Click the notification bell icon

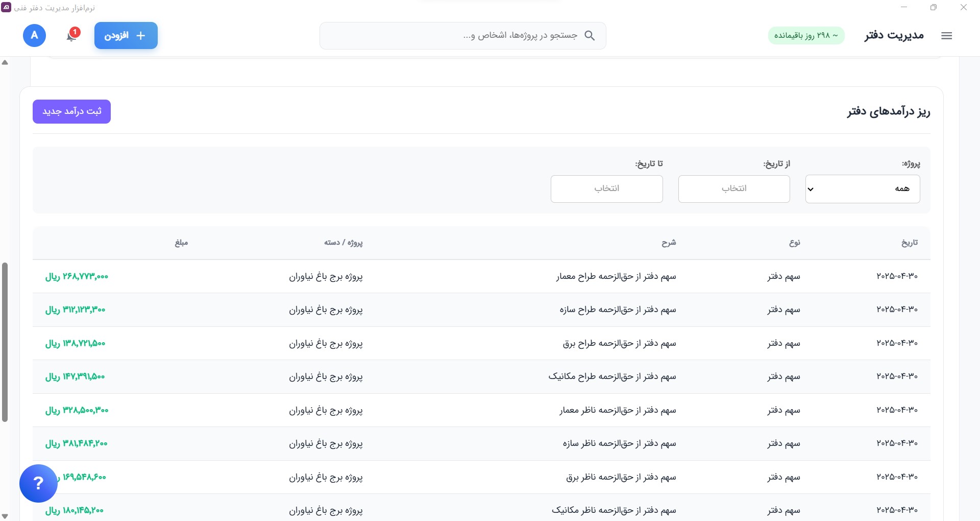71,37
